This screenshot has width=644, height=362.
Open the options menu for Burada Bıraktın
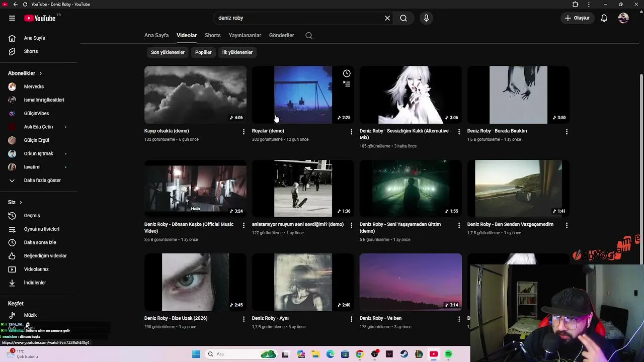[x=567, y=132]
